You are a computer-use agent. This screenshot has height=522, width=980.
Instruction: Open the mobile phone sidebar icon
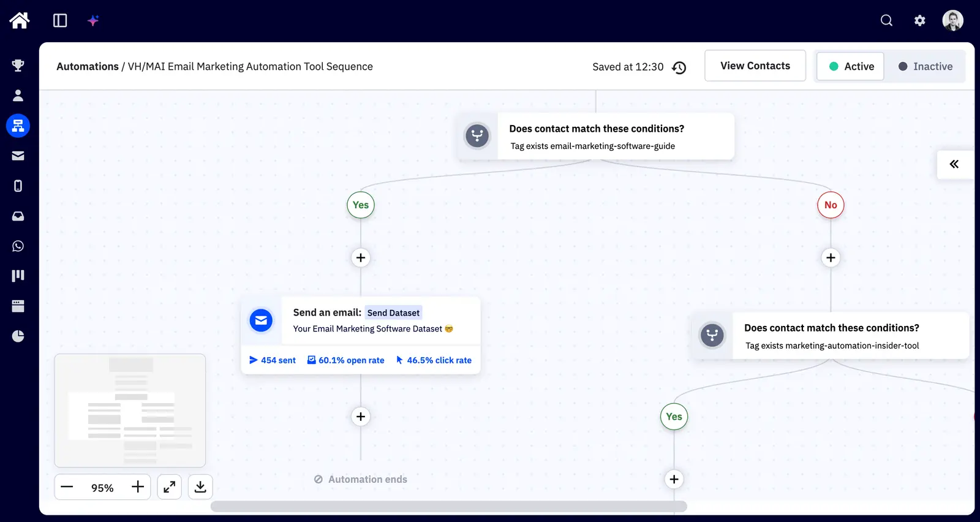point(18,186)
